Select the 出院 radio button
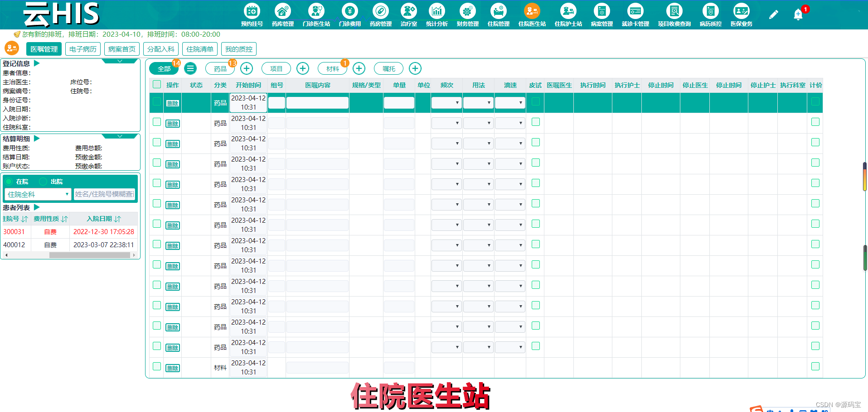The width and height of the screenshot is (868, 412). (43, 181)
